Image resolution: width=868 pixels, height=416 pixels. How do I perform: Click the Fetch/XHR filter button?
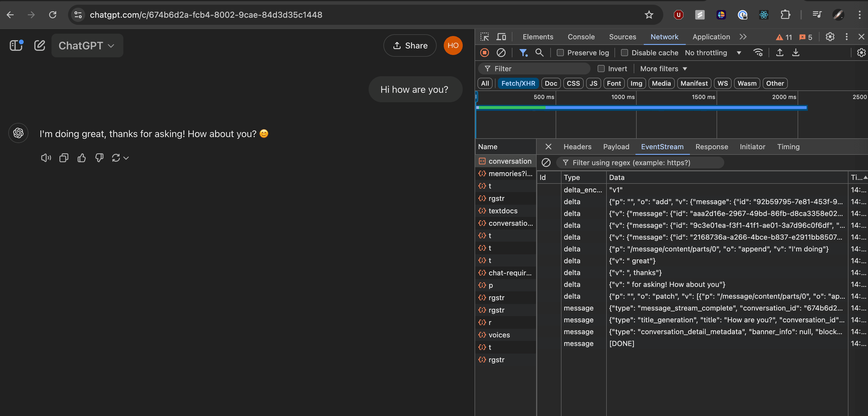click(x=518, y=84)
